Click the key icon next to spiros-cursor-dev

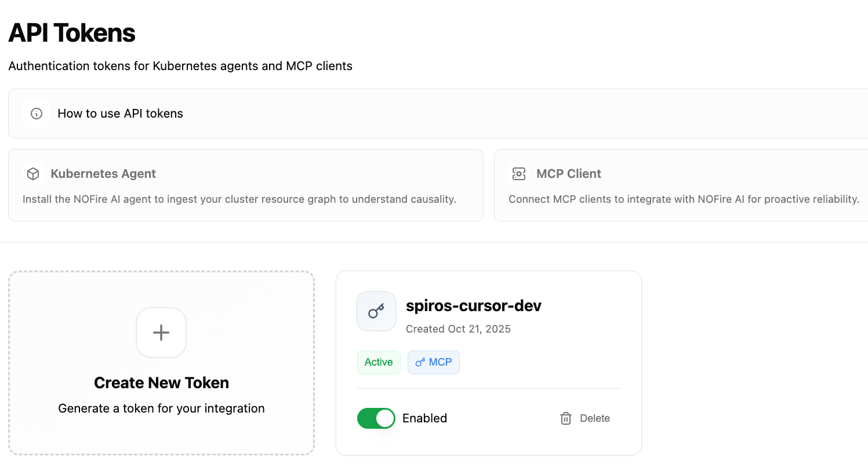pyautogui.click(x=376, y=311)
